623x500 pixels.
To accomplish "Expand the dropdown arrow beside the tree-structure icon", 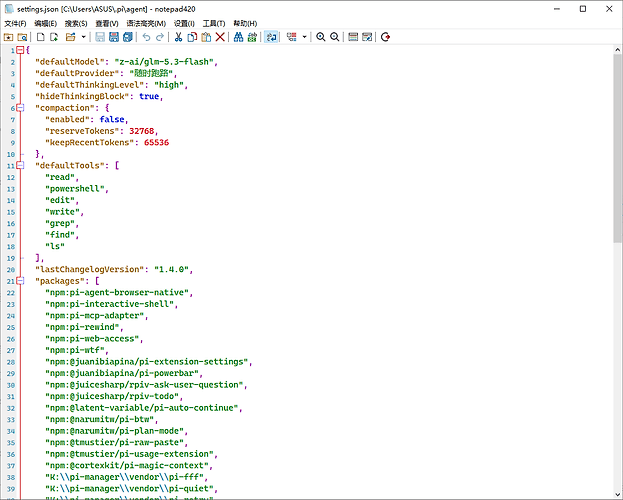I will pyautogui.click(x=304, y=37).
